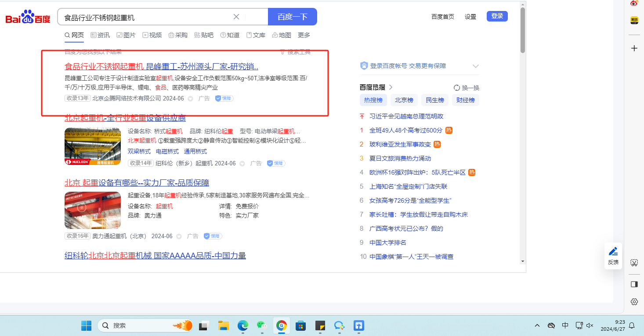Open the 搜索工具 filter dropdown
The image size is (644, 336).
pyautogui.click(x=295, y=52)
